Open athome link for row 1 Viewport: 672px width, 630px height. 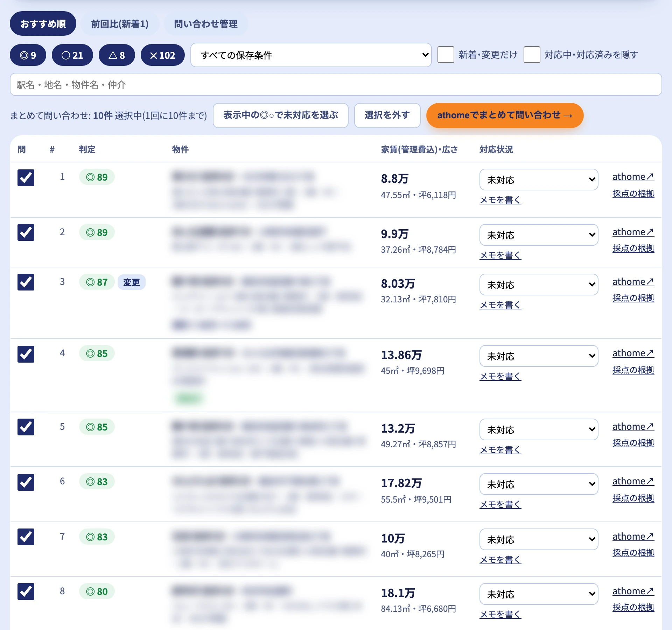[x=633, y=177]
